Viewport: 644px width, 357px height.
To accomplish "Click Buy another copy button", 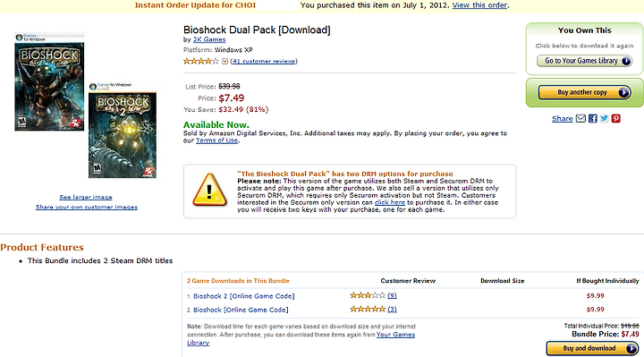I will [x=585, y=92].
